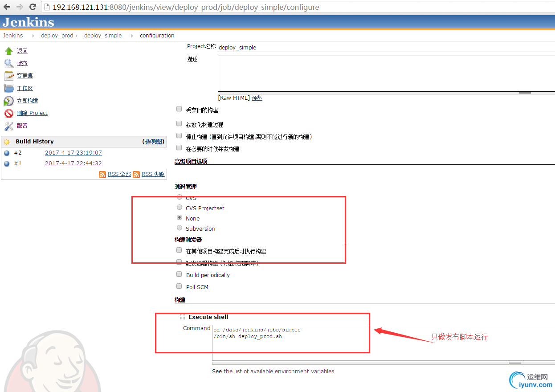The height and width of the screenshot is (392, 555).
Task: Click the 高级项目选项 section heading
Action: [x=191, y=161]
